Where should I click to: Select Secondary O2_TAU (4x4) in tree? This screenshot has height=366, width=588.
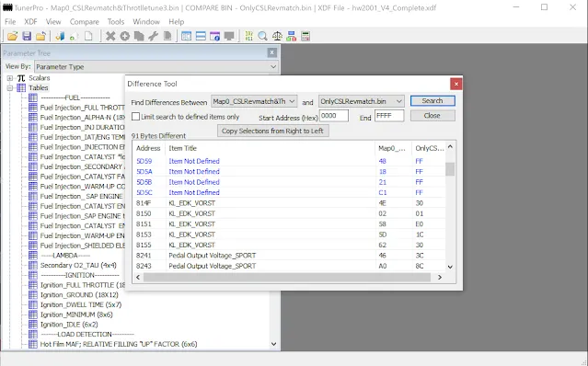point(78,265)
